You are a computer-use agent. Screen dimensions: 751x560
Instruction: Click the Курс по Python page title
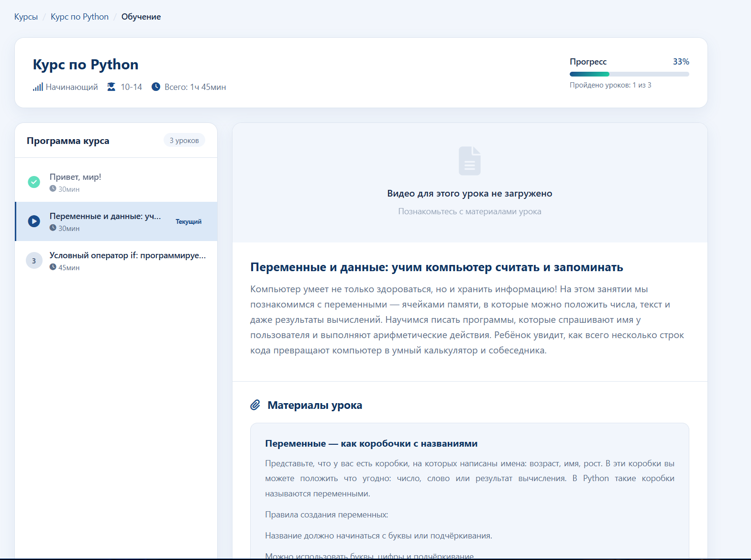coord(86,65)
